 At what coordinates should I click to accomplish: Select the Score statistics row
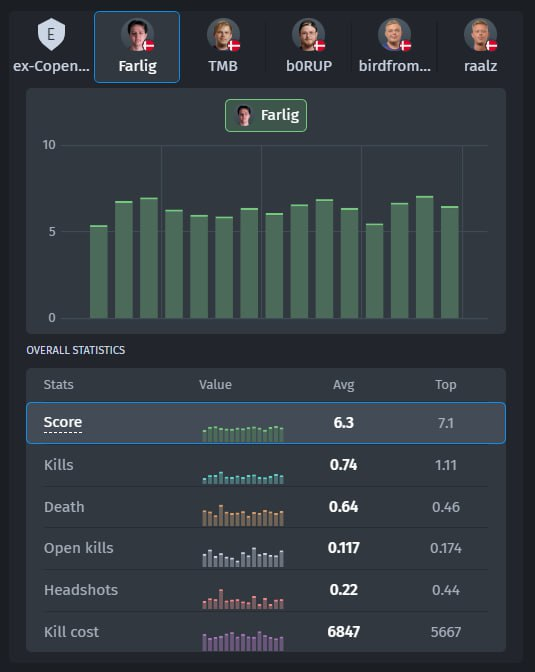pos(266,423)
